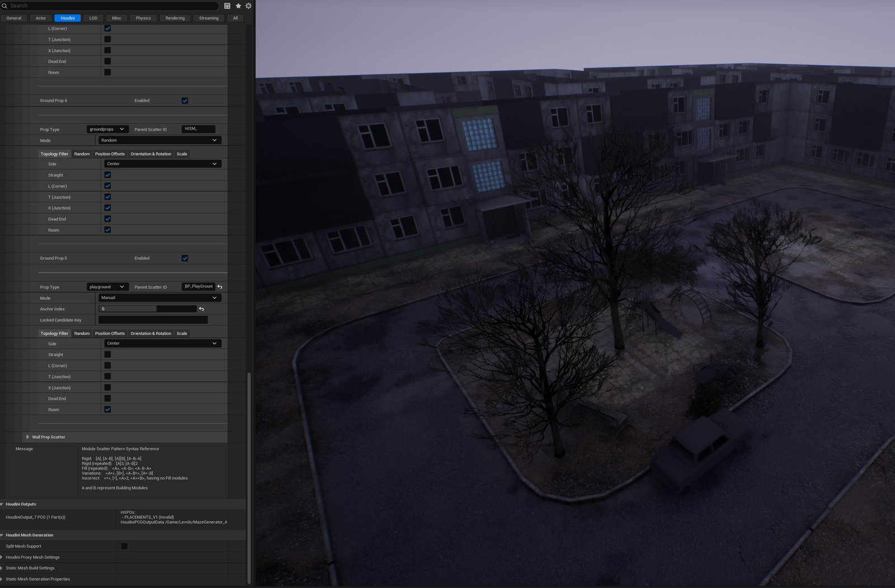
Task: Check Dead End under Ground Prop 5
Action: (x=107, y=399)
